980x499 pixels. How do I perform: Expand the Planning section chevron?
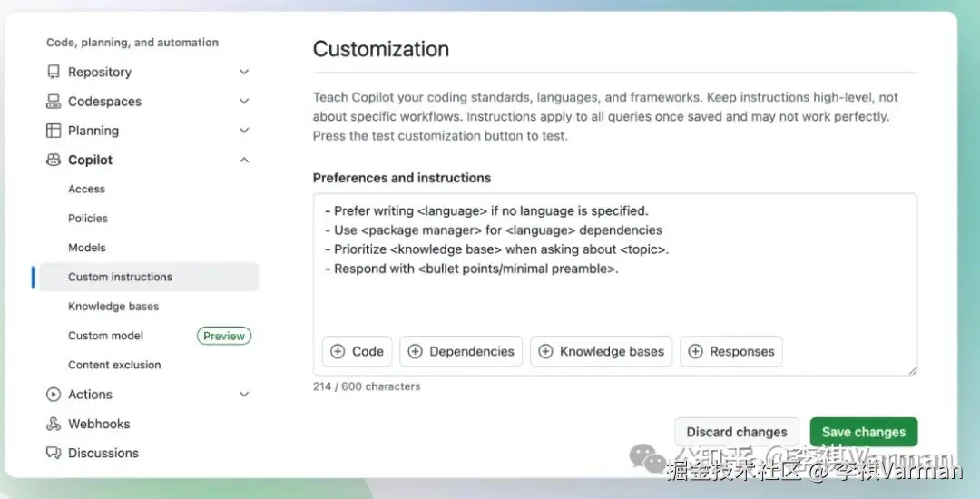(244, 131)
